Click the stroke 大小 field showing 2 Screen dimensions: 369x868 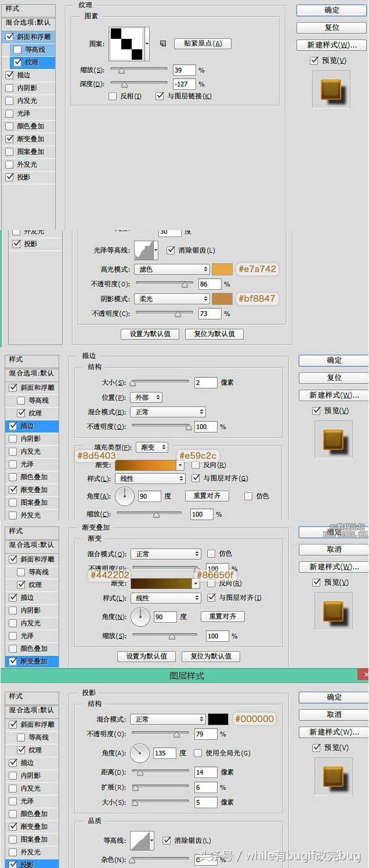click(x=206, y=383)
